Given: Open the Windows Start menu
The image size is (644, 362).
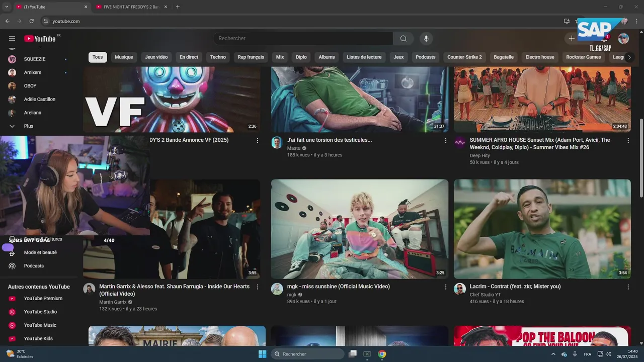Looking at the screenshot, I should pos(262,354).
